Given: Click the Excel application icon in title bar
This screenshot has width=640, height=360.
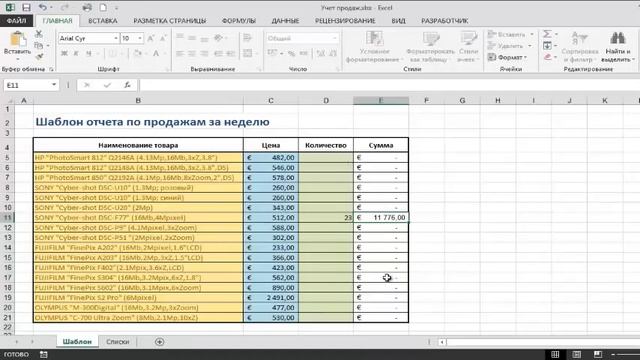Looking at the screenshot, I should pyautogui.click(x=10, y=7).
